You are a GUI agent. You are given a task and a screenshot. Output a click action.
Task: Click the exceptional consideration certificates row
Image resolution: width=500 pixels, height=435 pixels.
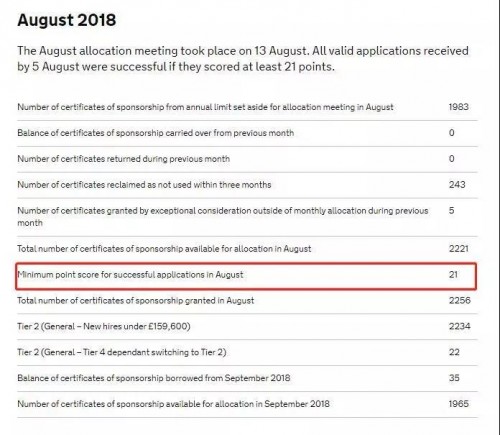pyautogui.click(x=247, y=217)
